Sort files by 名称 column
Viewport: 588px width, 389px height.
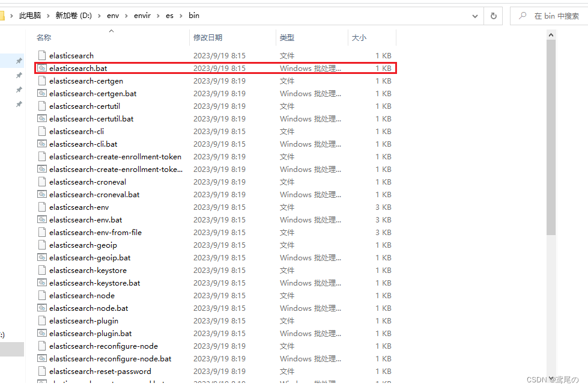[44, 37]
